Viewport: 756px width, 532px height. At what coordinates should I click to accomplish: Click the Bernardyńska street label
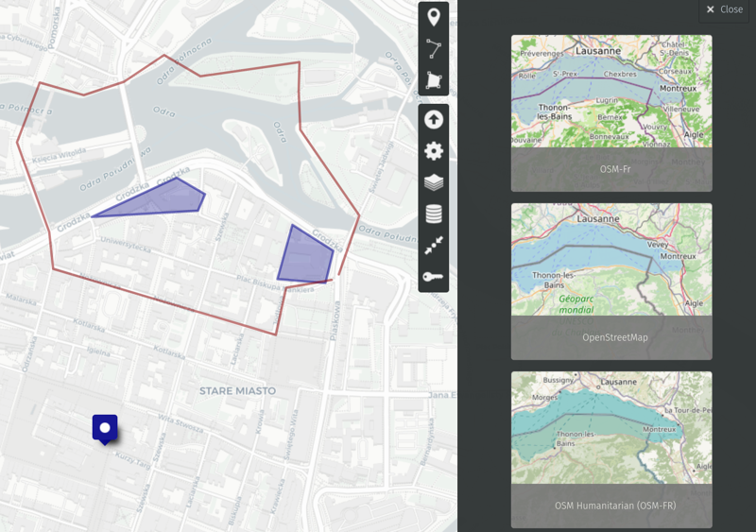[x=427, y=442]
